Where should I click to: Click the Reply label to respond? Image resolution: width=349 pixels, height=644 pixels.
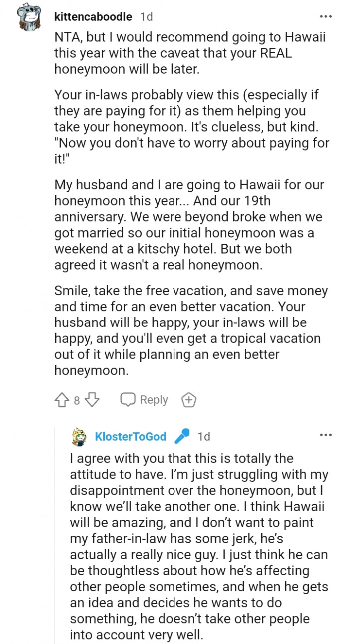pos(155,399)
